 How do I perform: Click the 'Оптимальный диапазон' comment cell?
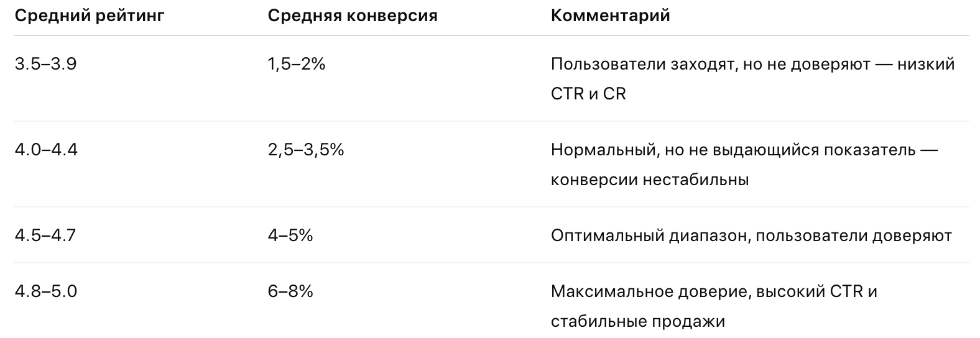click(650, 235)
